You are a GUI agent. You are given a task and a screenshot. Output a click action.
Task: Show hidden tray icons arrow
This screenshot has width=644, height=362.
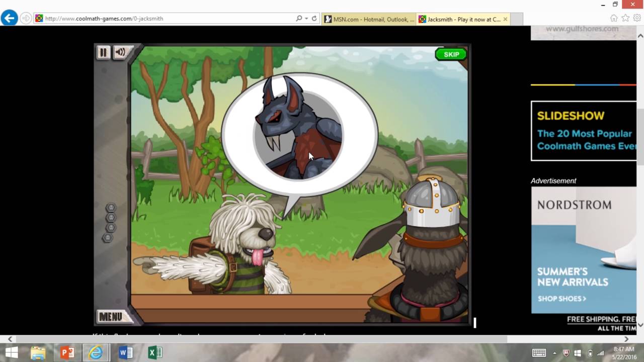click(555, 353)
